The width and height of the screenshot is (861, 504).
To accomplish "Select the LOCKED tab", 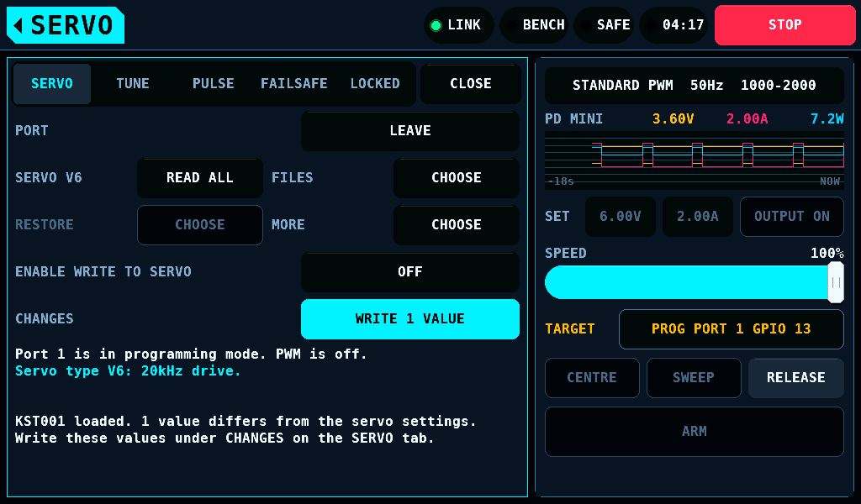I will tap(375, 84).
